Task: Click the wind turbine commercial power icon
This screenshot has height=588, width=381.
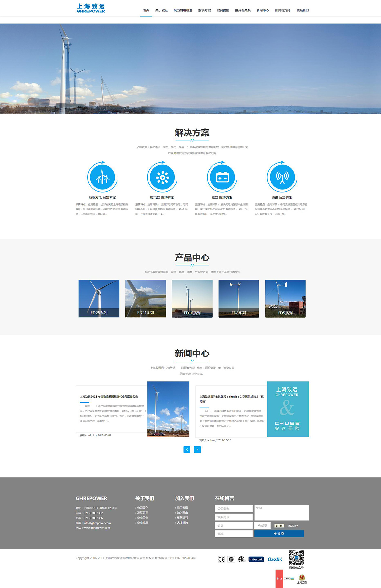Action: point(102,178)
